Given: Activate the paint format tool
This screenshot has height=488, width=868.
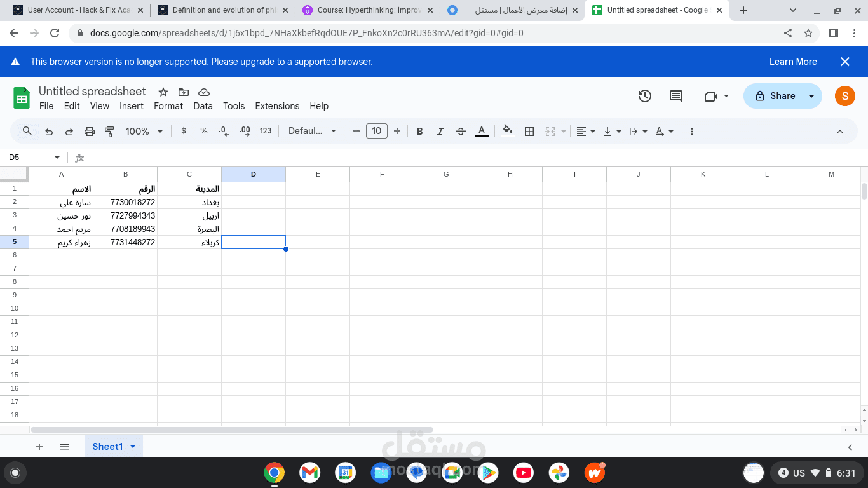Looking at the screenshot, I should [109, 132].
